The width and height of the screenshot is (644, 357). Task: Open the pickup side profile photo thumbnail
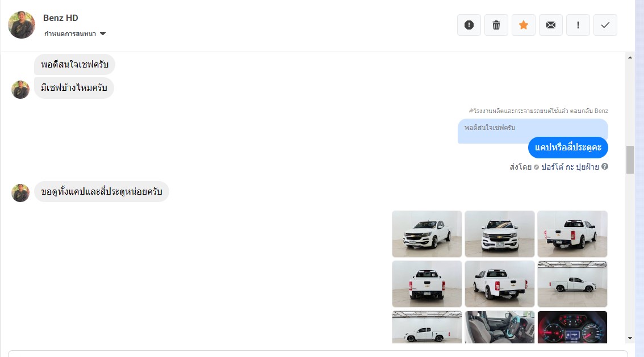(x=572, y=284)
